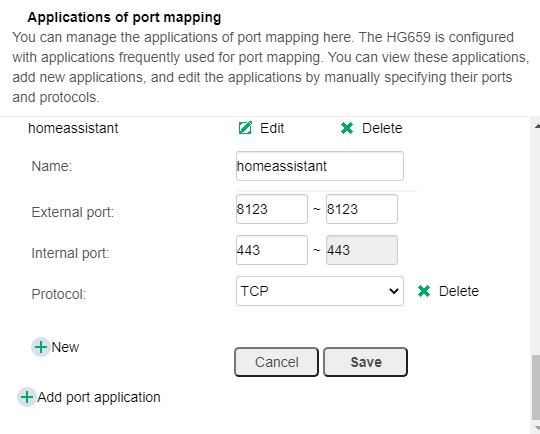
Task: Click the green plus icon beside New
Action: [x=41, y=347]
